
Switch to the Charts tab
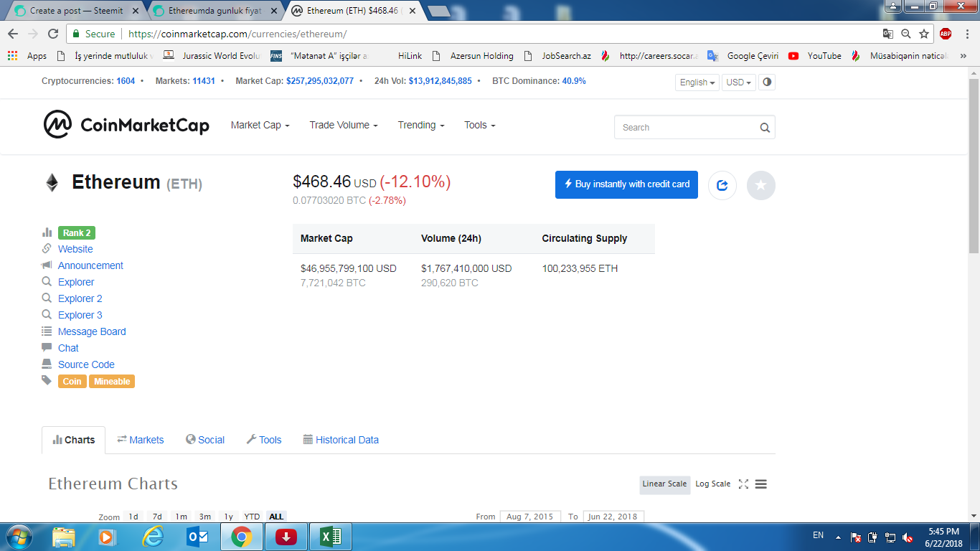coord(74,440)
